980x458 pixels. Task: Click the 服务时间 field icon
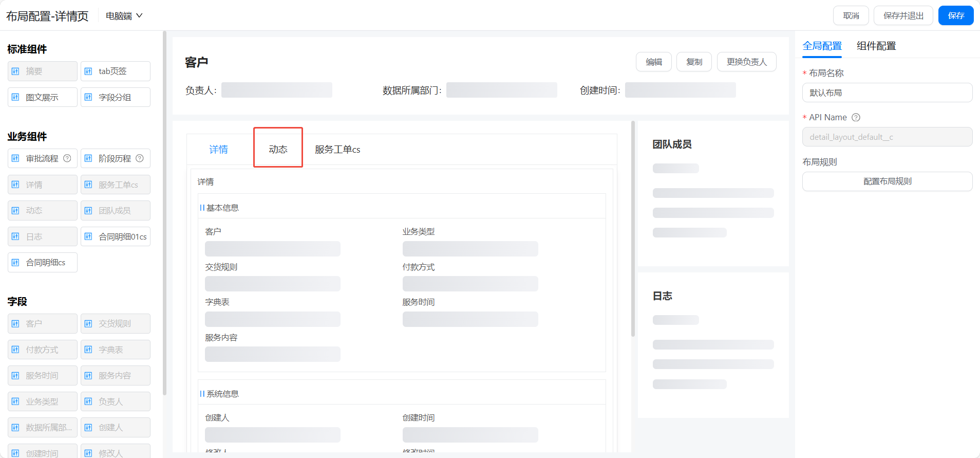click(15, 376)
